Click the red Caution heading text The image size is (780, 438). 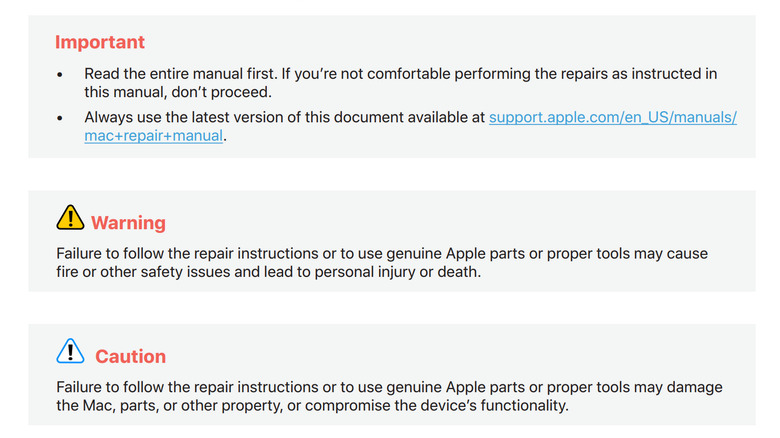tap(130, 356)
